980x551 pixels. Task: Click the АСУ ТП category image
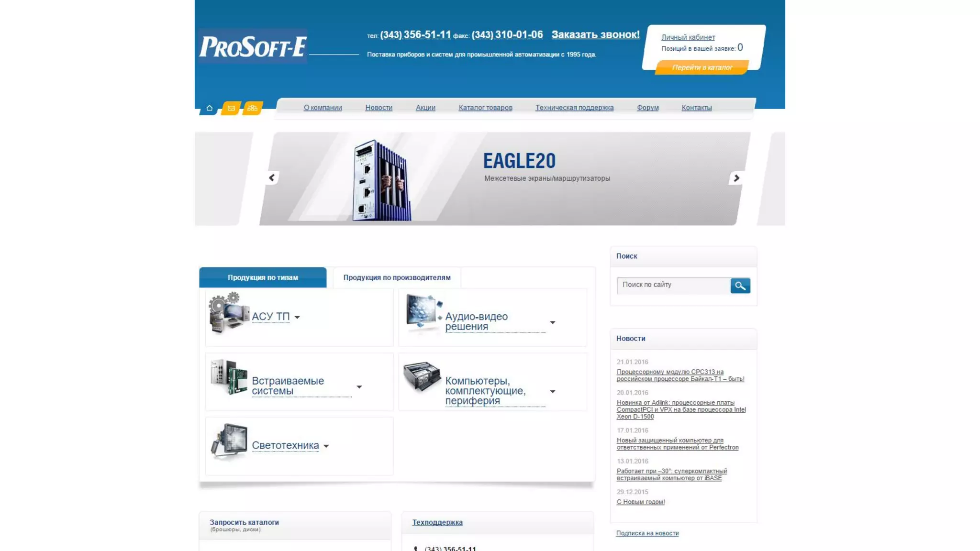(229, 313)
